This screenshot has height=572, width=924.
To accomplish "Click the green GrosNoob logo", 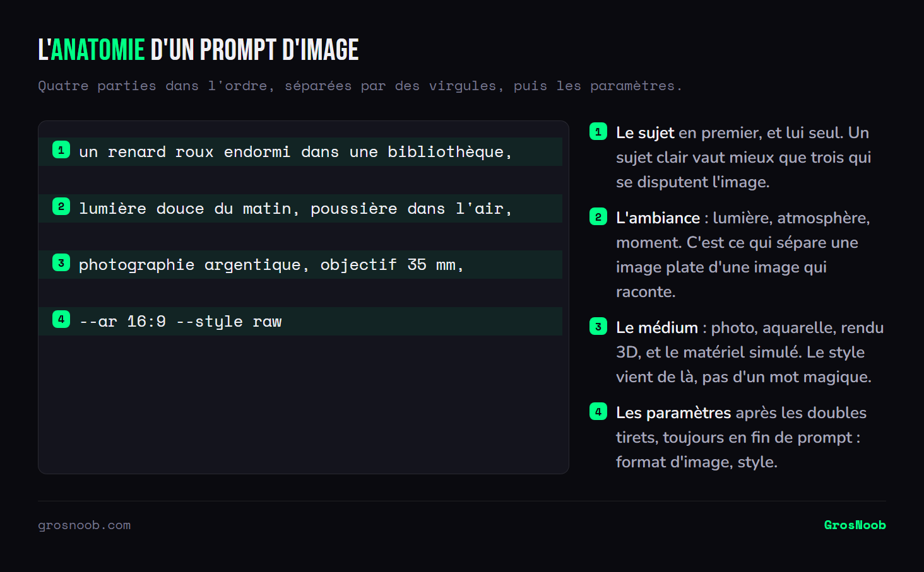I will pos(855,525).
